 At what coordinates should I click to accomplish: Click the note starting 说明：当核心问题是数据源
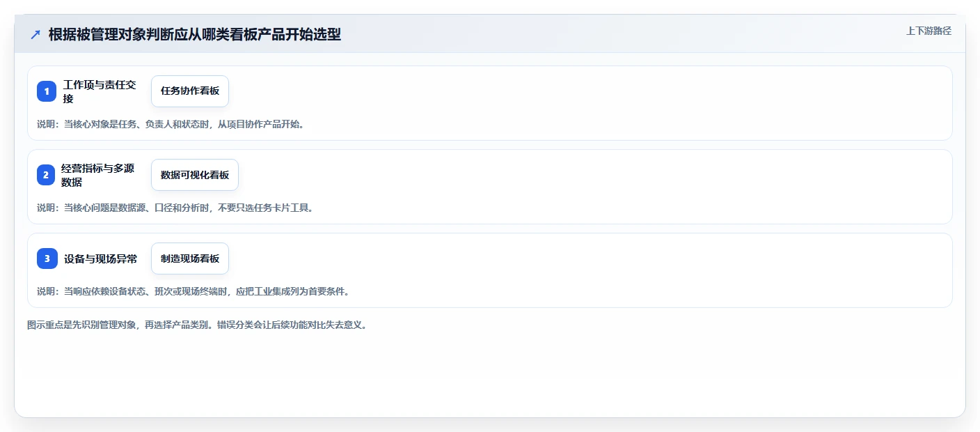pos(175,208)
